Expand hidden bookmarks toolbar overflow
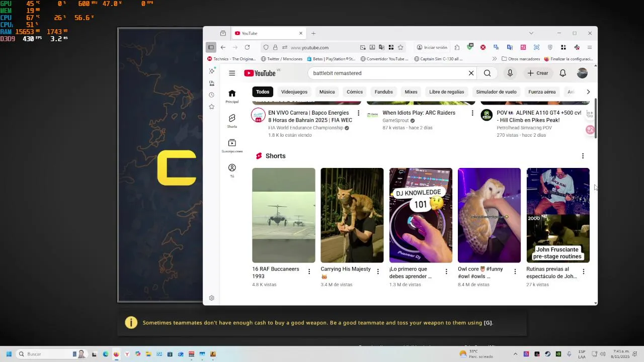 494,59
